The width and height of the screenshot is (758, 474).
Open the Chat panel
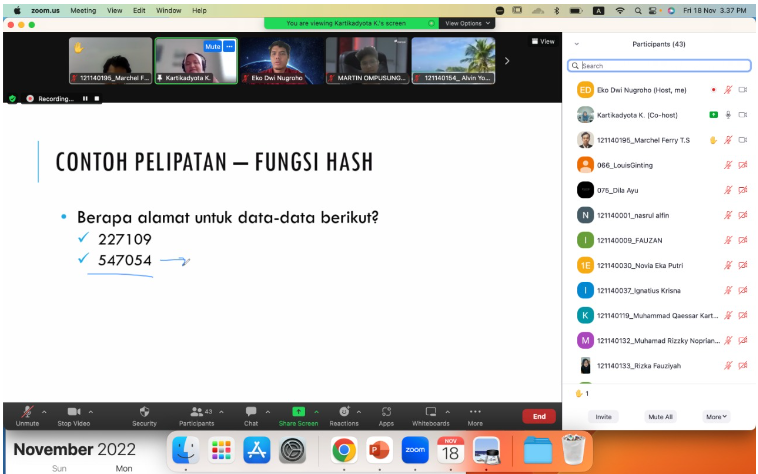[x=251, y=412]
